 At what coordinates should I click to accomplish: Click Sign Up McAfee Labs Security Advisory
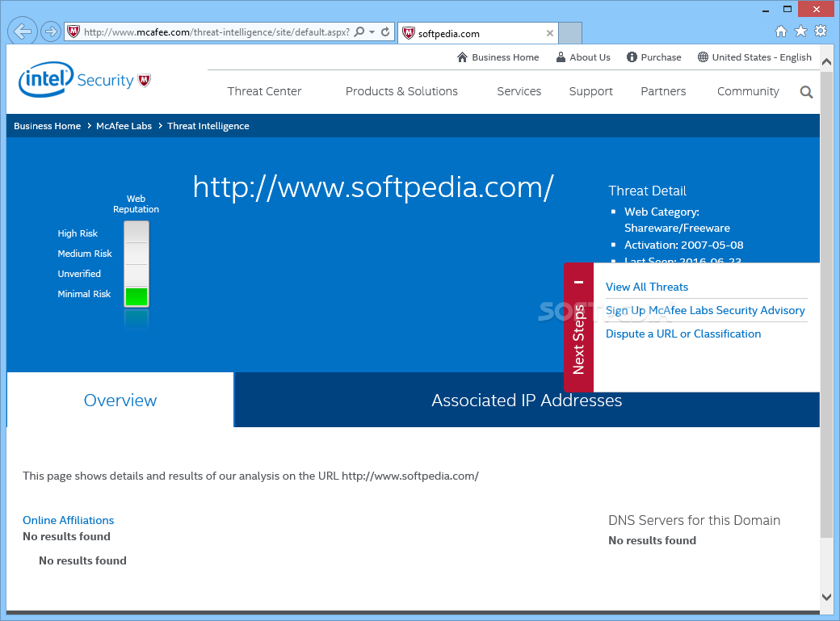coord(705,310)
